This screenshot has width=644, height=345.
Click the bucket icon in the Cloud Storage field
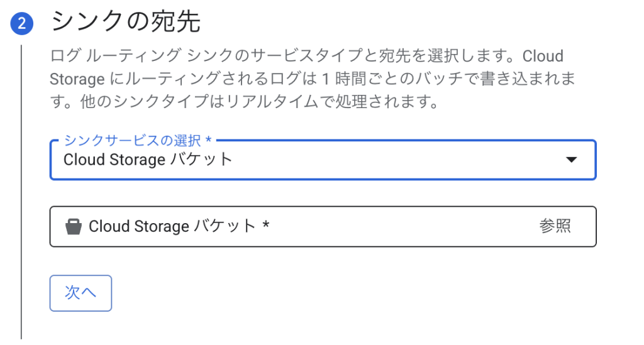(x=74, y=226)
